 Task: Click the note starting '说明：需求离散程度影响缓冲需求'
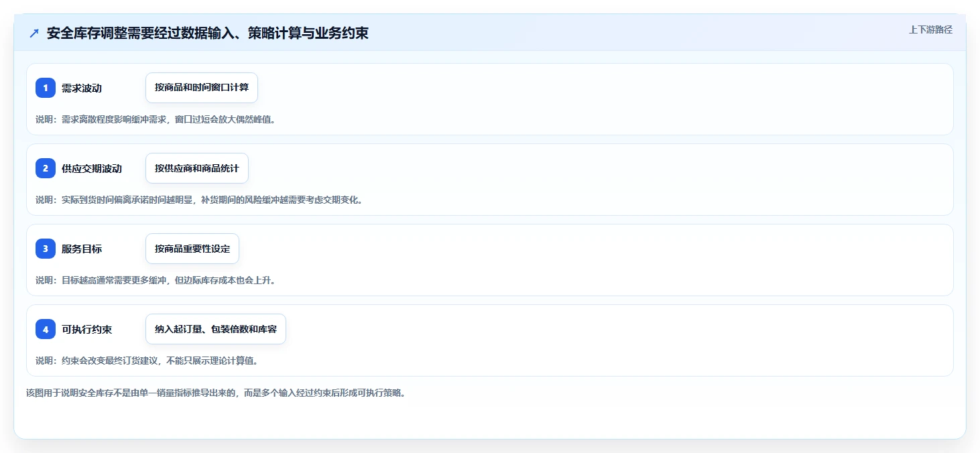click(156, 119)
